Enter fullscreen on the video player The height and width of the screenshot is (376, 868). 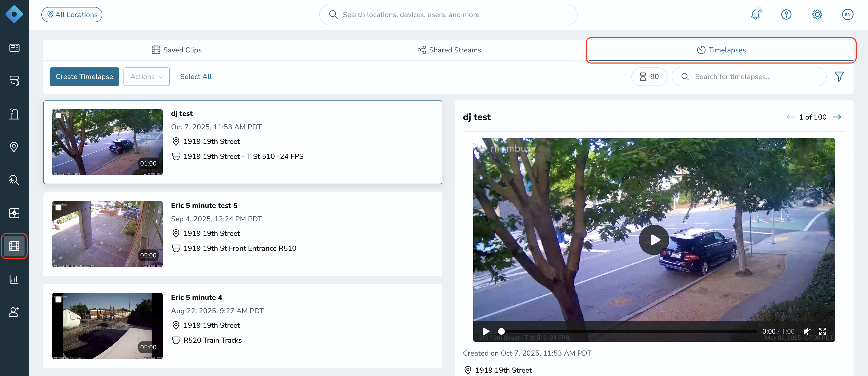point(823,331)
